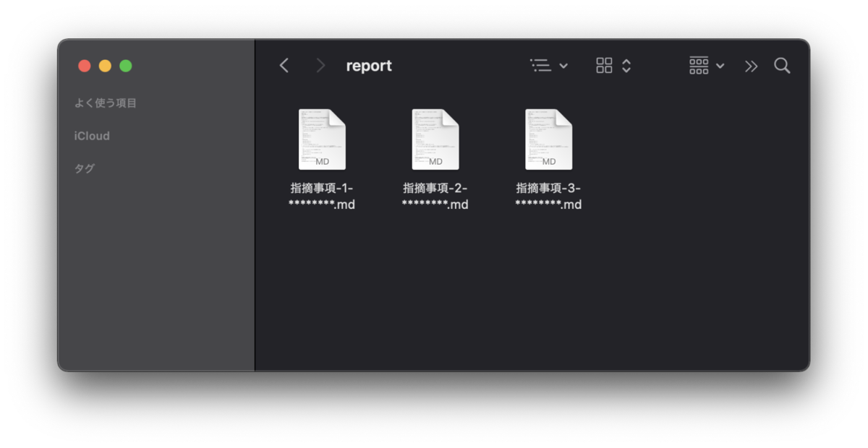Click the file name 指摘事項-2-********.md
868x448 pixels.
coord(435,197)
